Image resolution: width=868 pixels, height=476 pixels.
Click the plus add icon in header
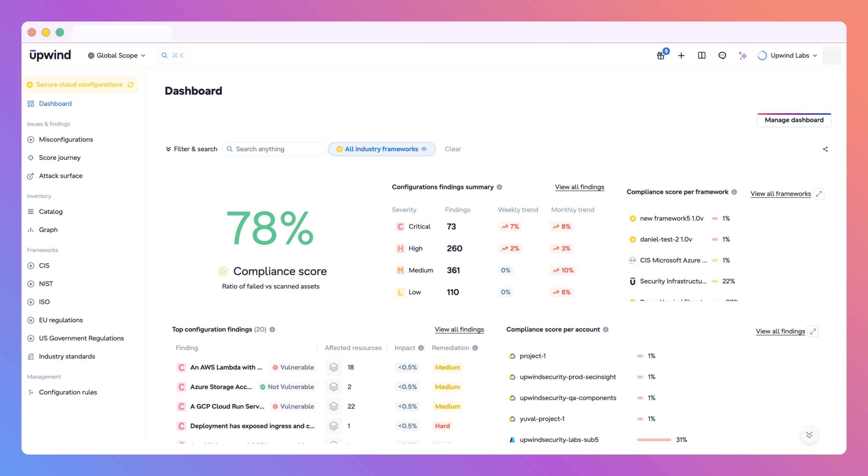[x=681, y=56]
